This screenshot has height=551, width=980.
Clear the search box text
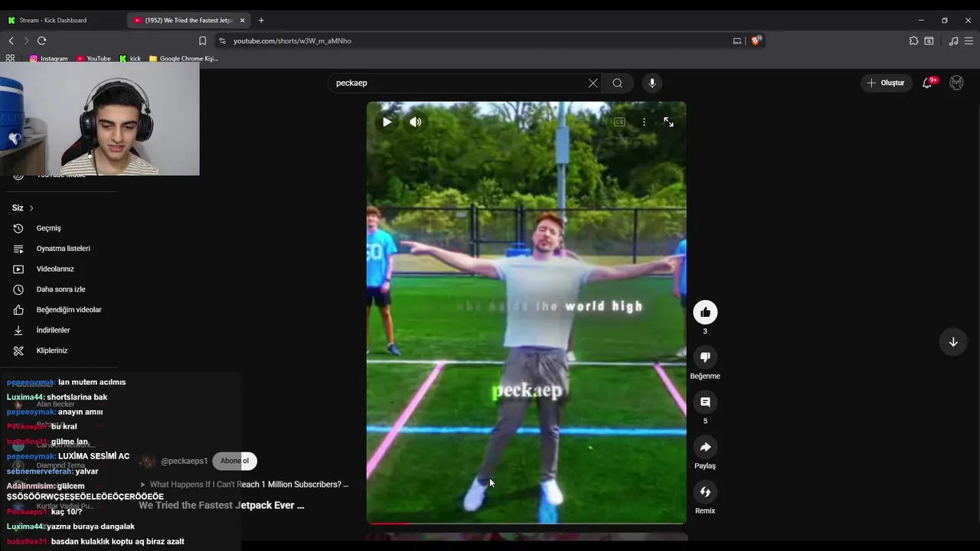[593, 83]
